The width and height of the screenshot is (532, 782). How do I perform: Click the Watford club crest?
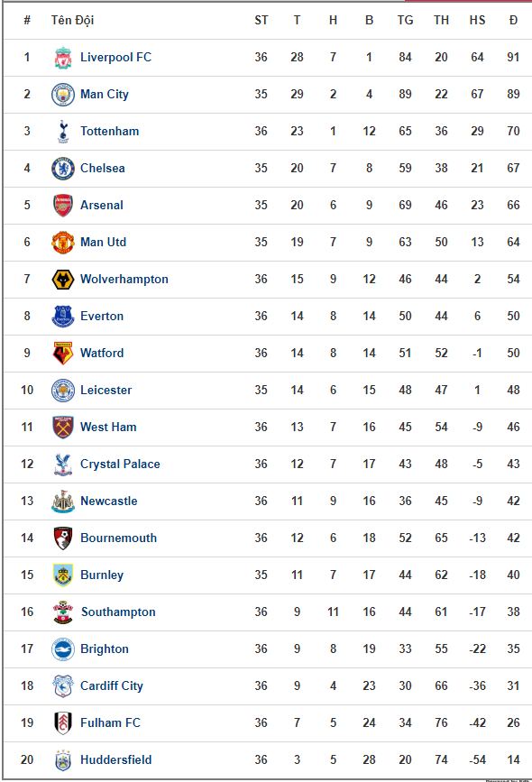tap(63, 353)
